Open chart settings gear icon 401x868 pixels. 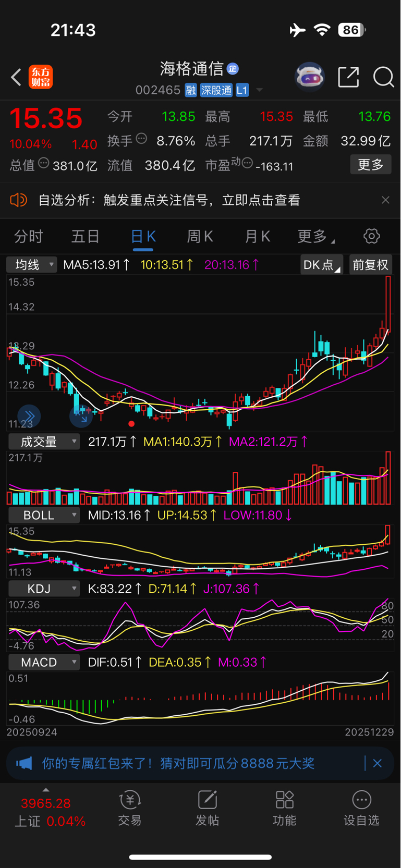[371, 236]
